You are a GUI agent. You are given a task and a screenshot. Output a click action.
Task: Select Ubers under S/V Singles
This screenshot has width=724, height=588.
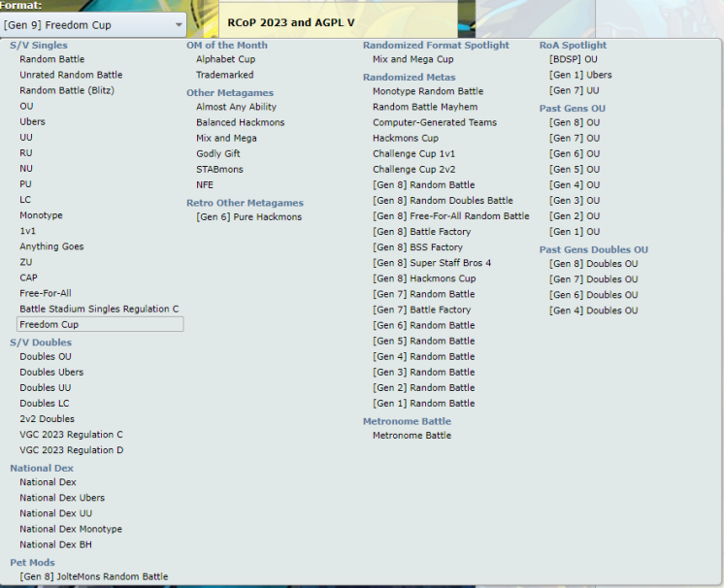32,122
